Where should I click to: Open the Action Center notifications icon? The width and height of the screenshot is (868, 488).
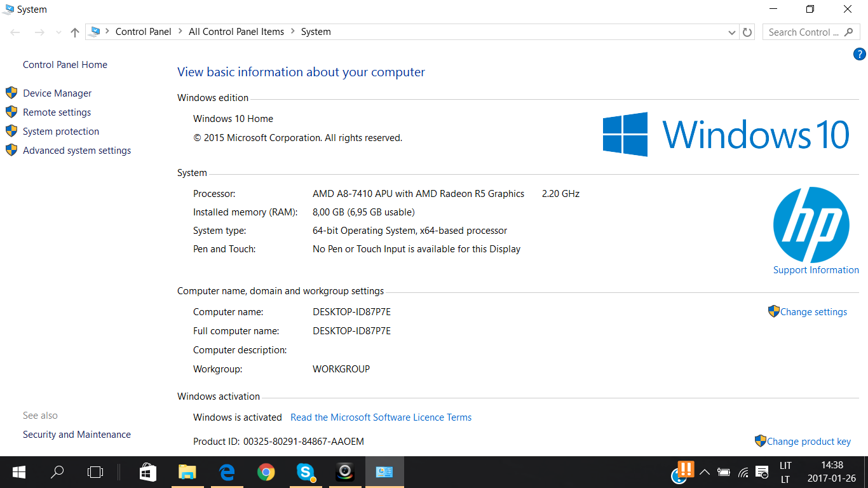click(762, 472)
